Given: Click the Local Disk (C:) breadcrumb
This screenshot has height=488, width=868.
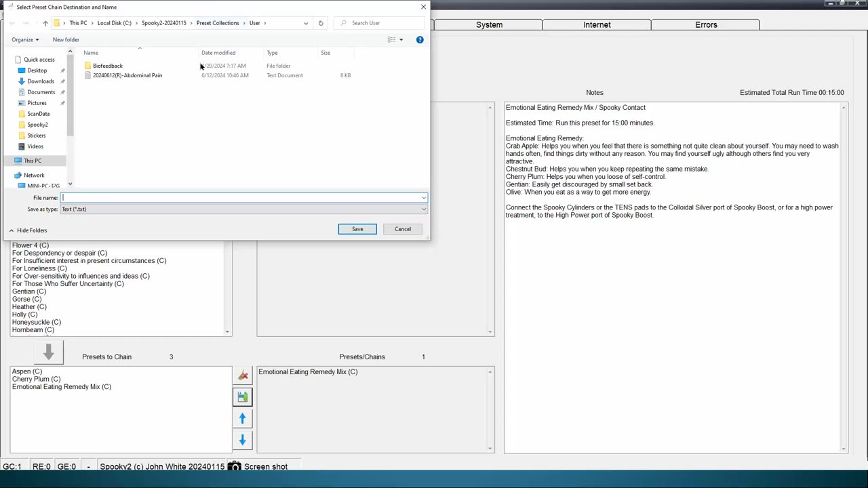Looking at the screenshot, I should coord(115,23).
